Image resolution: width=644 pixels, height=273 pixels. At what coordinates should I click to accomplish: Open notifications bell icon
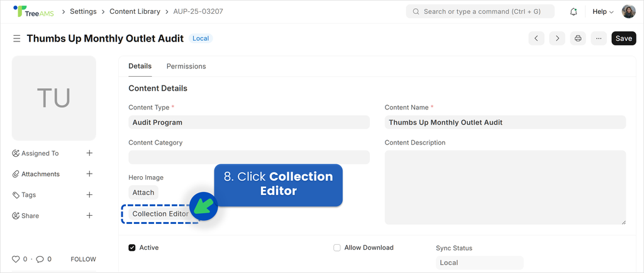574,12
